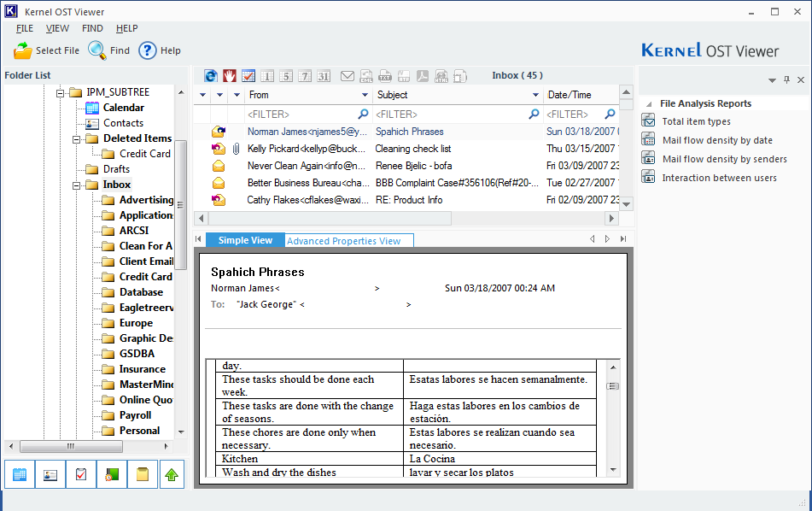The height and width of the screenshot is (511, 812).
Task: Click the envelope MSG save icon
Action: (348, 76)
